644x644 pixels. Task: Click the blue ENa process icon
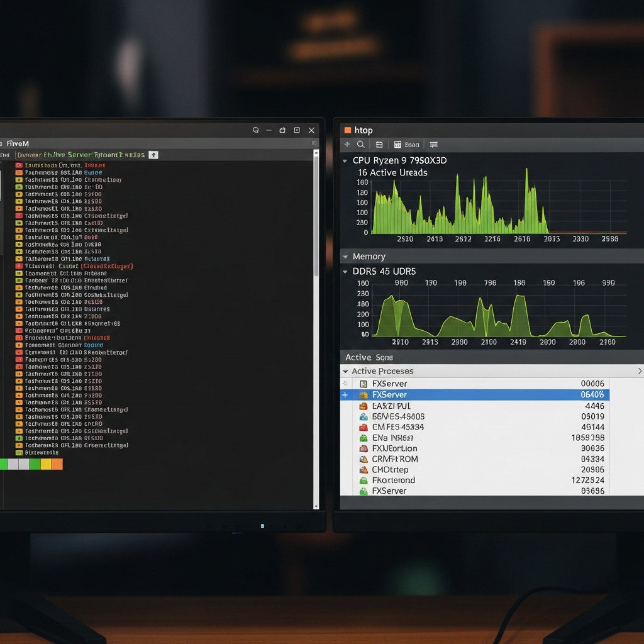(x=363, y=438)
